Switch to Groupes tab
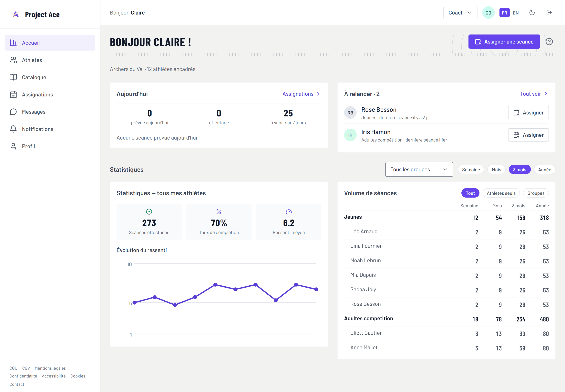 (x=536, y=193)
